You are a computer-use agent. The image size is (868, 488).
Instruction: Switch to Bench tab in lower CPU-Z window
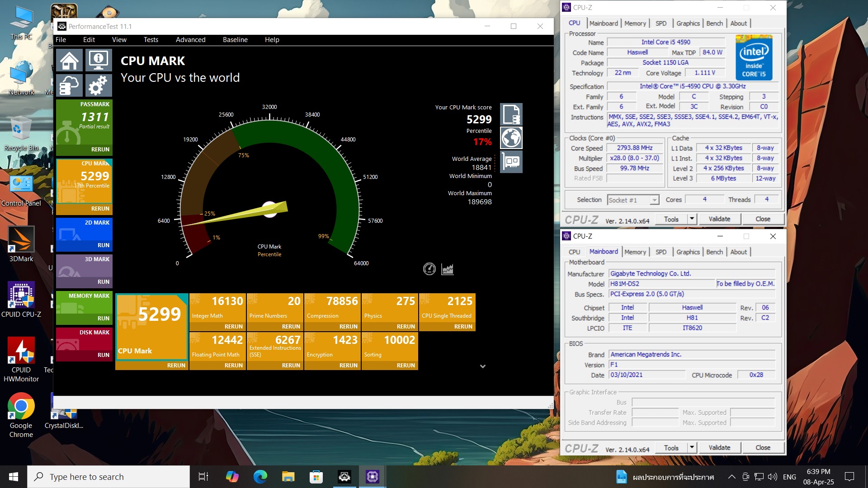pyautogui.click(x=714, y=252)
